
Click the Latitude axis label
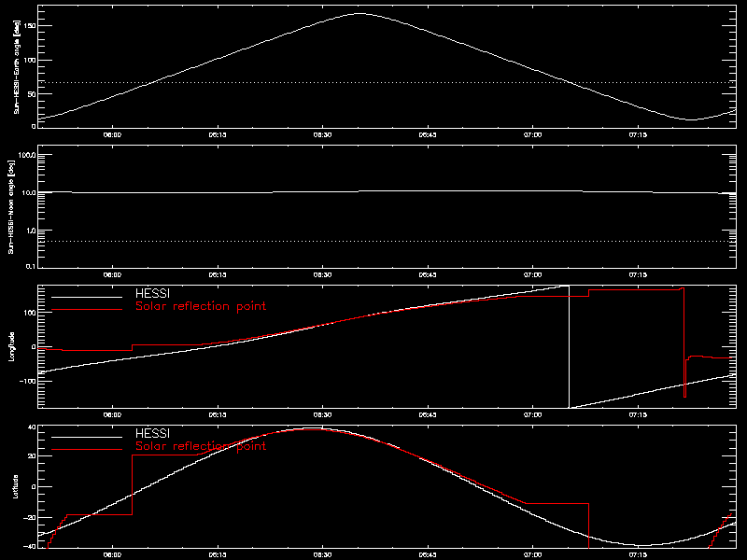[16, 486]
